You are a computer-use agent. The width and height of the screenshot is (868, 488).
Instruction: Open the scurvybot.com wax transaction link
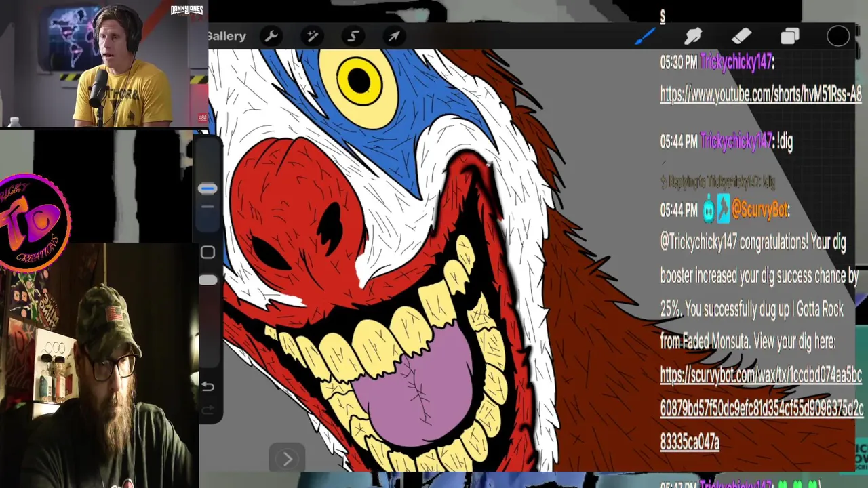[762, 408]
